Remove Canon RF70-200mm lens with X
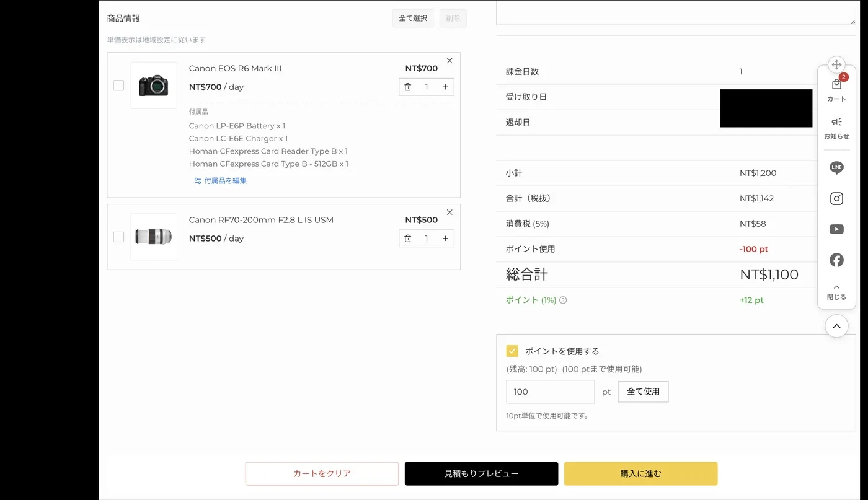The image size is (868, 500). 449,212
